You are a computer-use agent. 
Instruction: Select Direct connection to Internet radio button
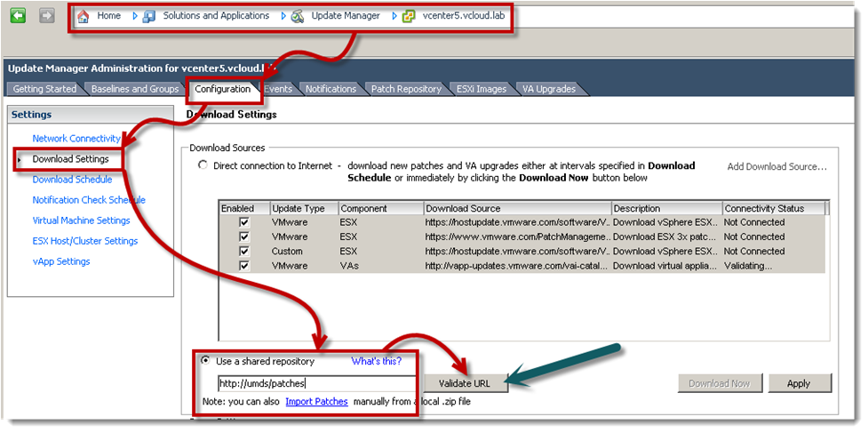(x=203, y=165)
